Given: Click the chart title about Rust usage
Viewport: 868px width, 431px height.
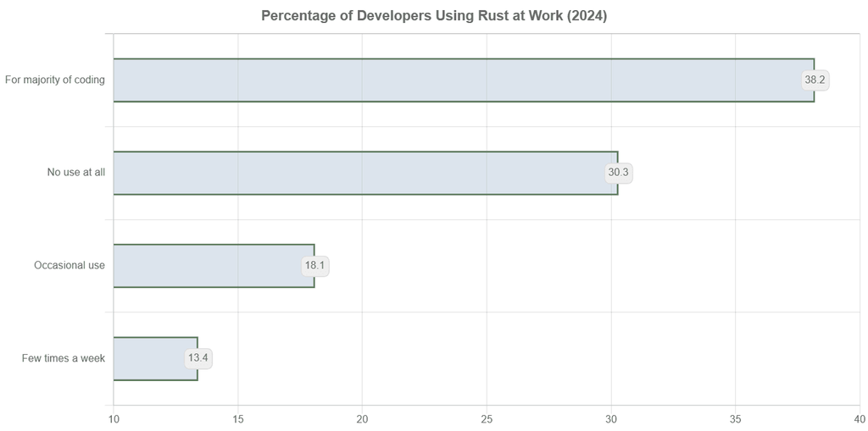Looking at the screenshot, I should coord(433,16).
